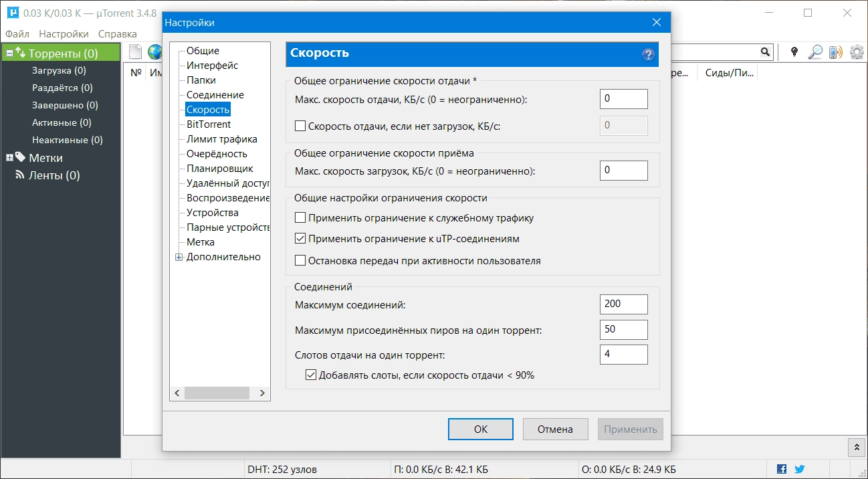Expand the Дополнительно settings tree node
The width and height of the screenshot is (868, 479).
coord(178,256)
